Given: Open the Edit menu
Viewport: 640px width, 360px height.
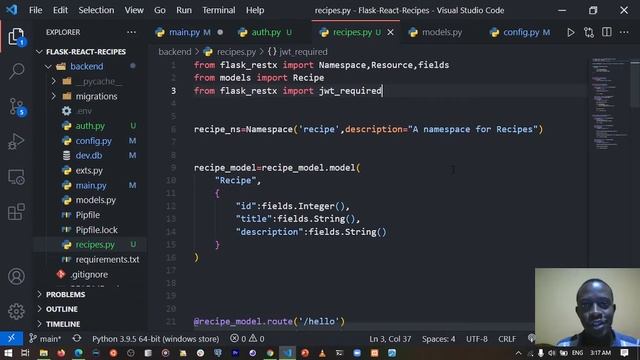Looking at the screenshot, I should click(x=60, y=10).
